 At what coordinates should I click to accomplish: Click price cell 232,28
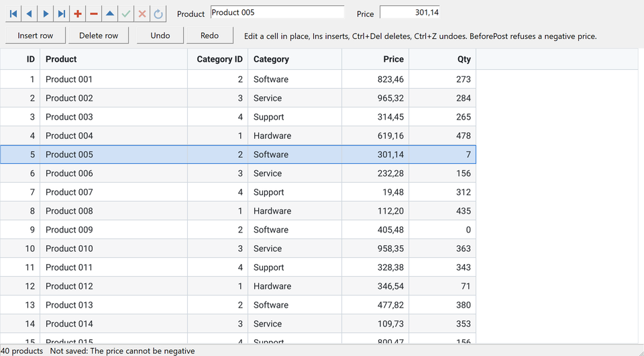tap(376, 173)
